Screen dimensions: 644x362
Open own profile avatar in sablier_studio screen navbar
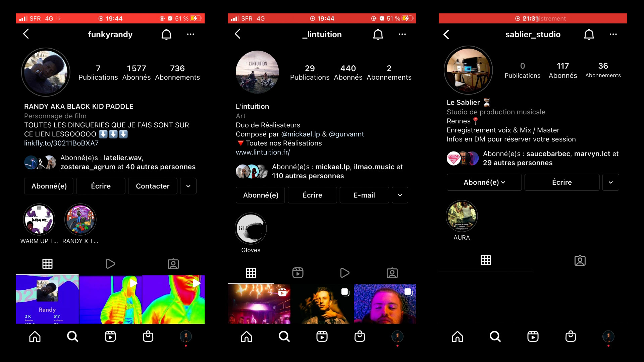tap(608, 336)
